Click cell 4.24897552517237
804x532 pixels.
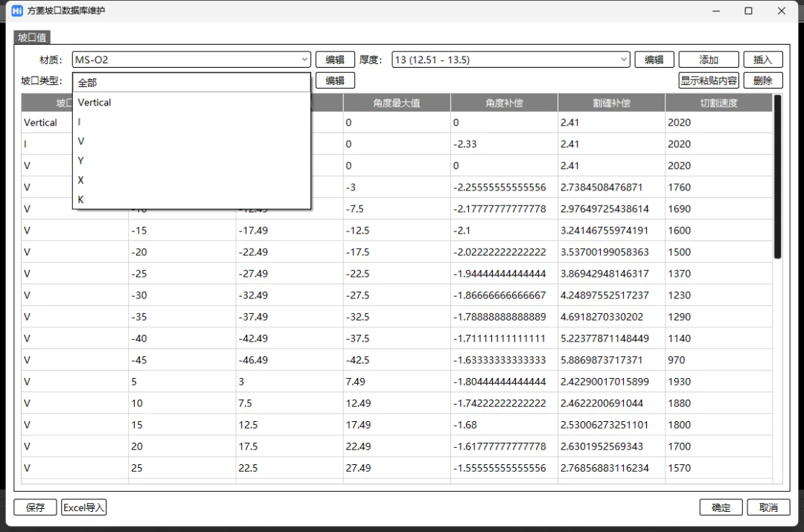[x=611, y=295]
